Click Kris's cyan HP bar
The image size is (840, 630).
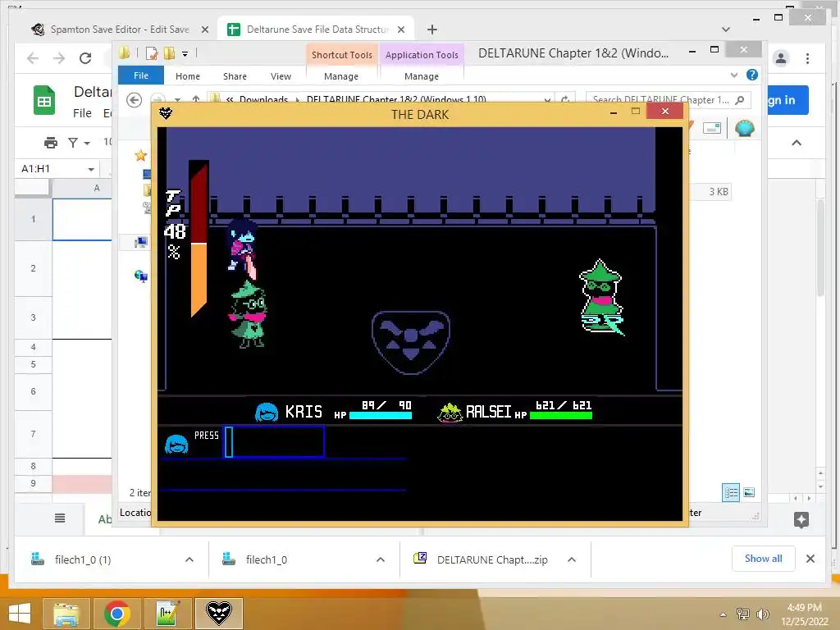[381, 415]
